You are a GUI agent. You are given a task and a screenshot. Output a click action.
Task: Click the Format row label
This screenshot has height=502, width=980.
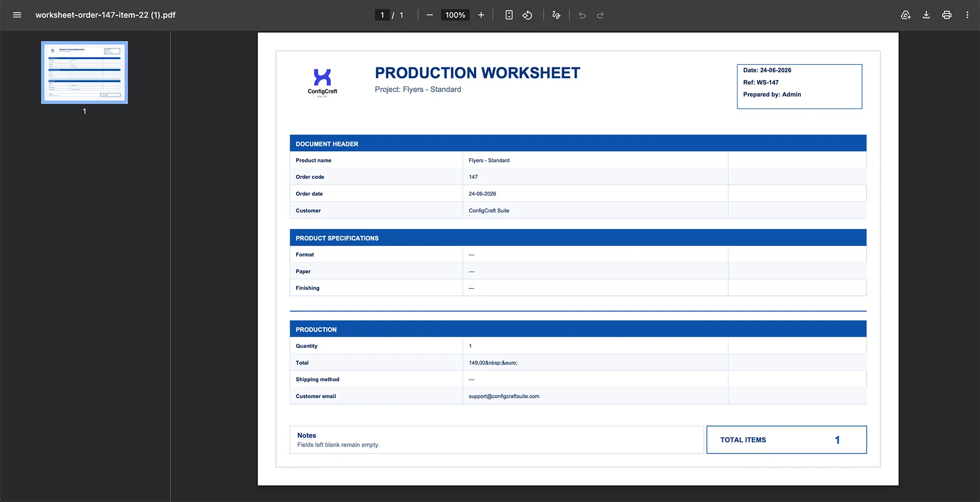pyautogui.click(x=305, y=254)
